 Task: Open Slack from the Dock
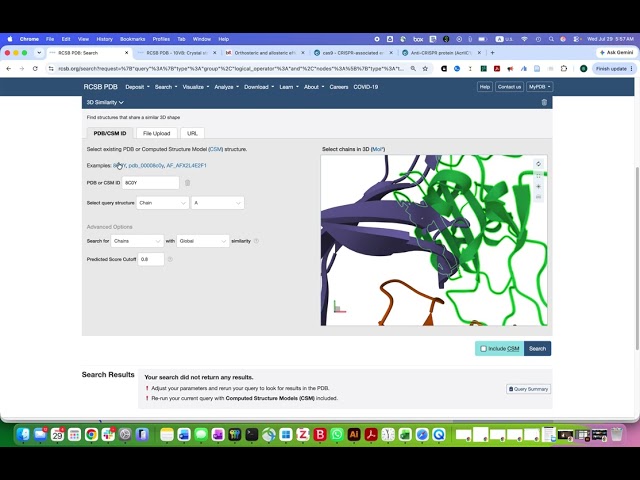coord(108,435)
